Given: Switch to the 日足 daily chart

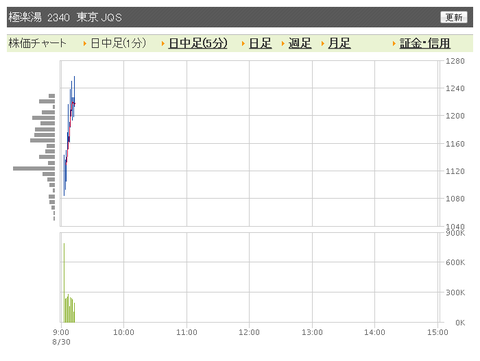Looking at the screenshot, I should [260, 43].
